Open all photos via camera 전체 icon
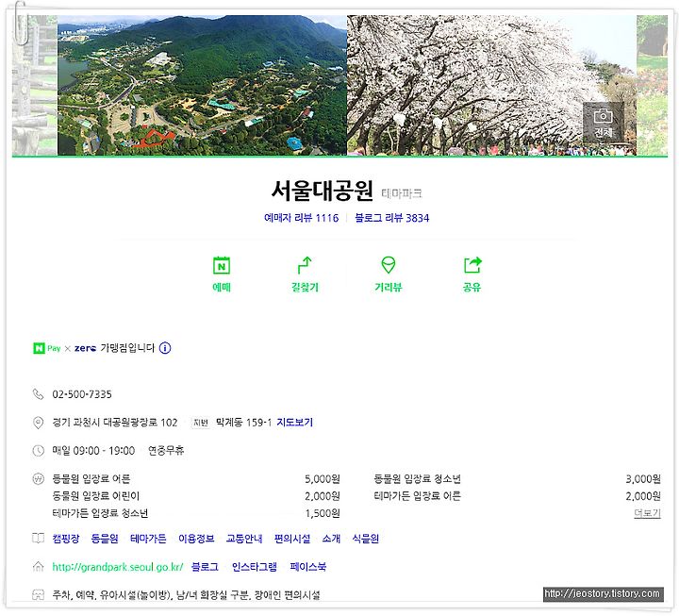The height and width of the screenshot is (616, 679). tap(603, 123)
